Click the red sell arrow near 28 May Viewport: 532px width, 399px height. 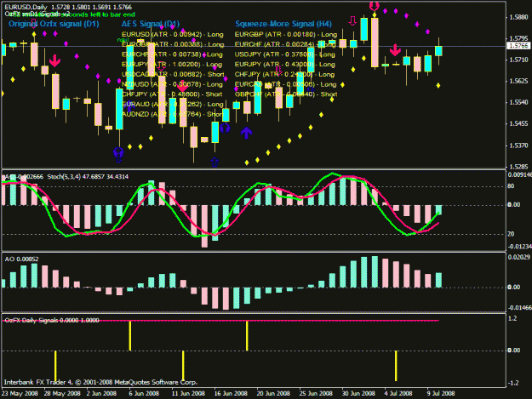(54, 60)
